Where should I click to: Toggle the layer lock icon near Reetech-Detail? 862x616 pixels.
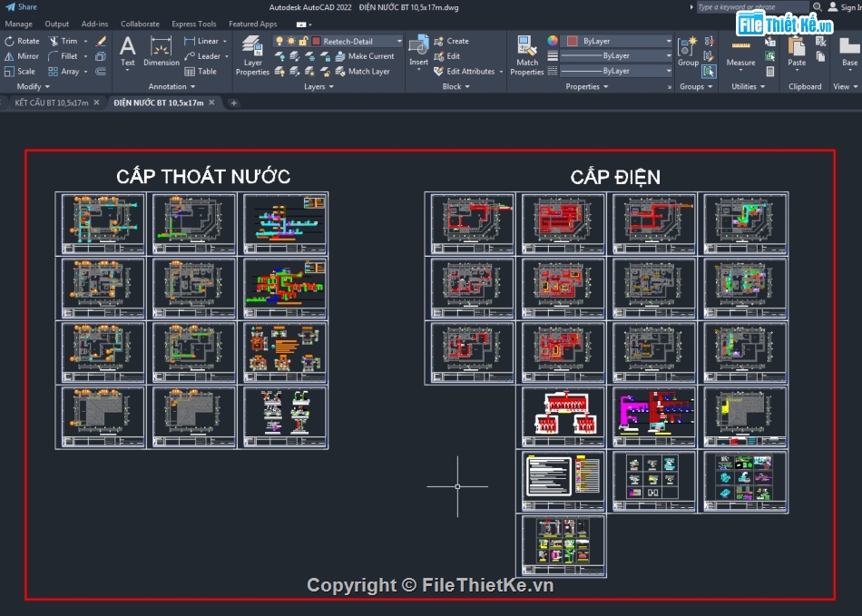click(x=302, y=41)
